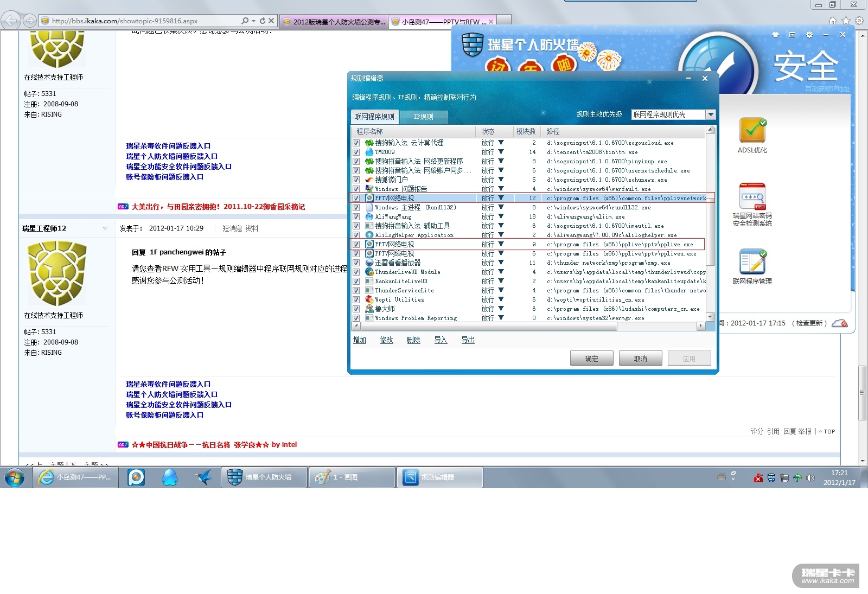The image size is (868, 594).
Task: Click the Wopti Utilities program icon
Action: (x=369, y=299)
